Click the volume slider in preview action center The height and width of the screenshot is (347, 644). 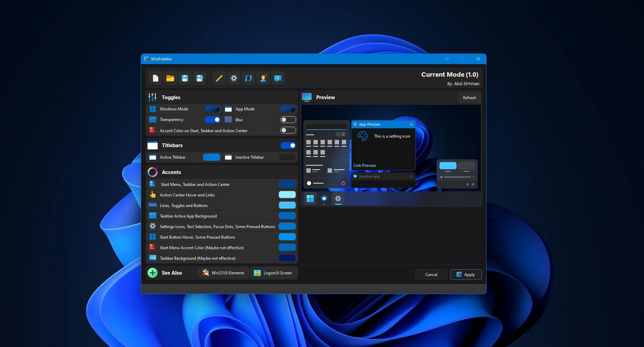tap(457, 177)
